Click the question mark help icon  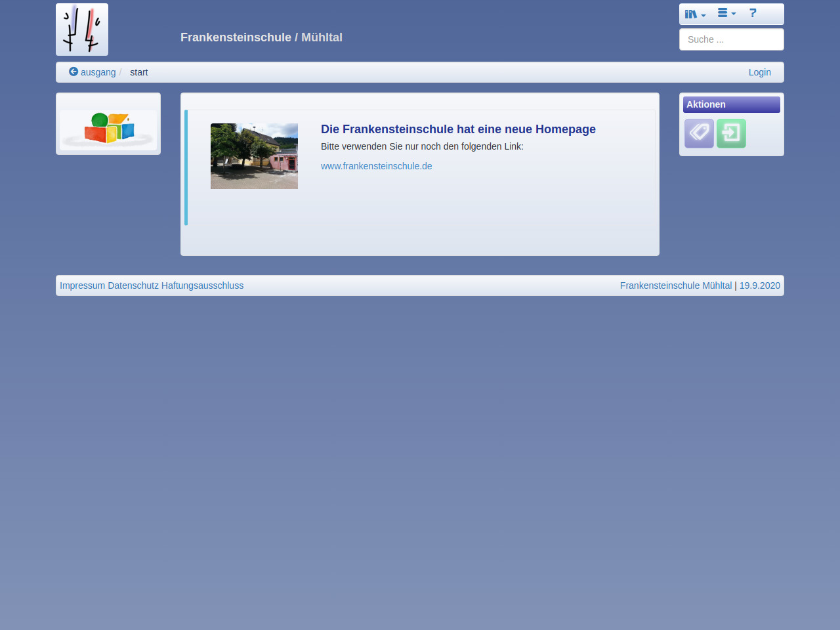point(753,13)
